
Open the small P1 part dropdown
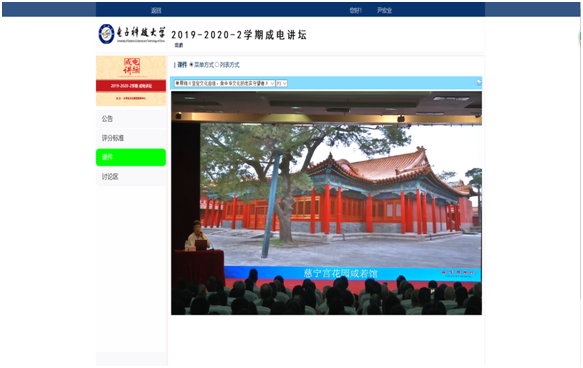tap(281, 83)
